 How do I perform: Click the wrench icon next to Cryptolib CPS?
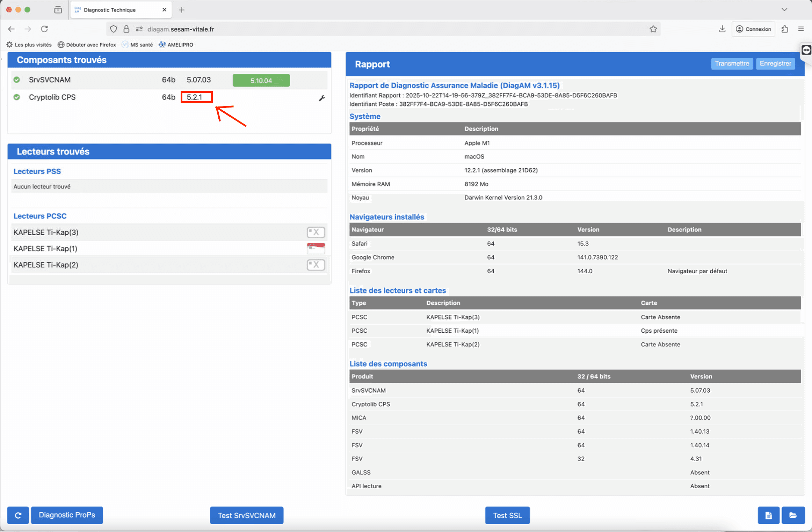[x=322, y=98]
